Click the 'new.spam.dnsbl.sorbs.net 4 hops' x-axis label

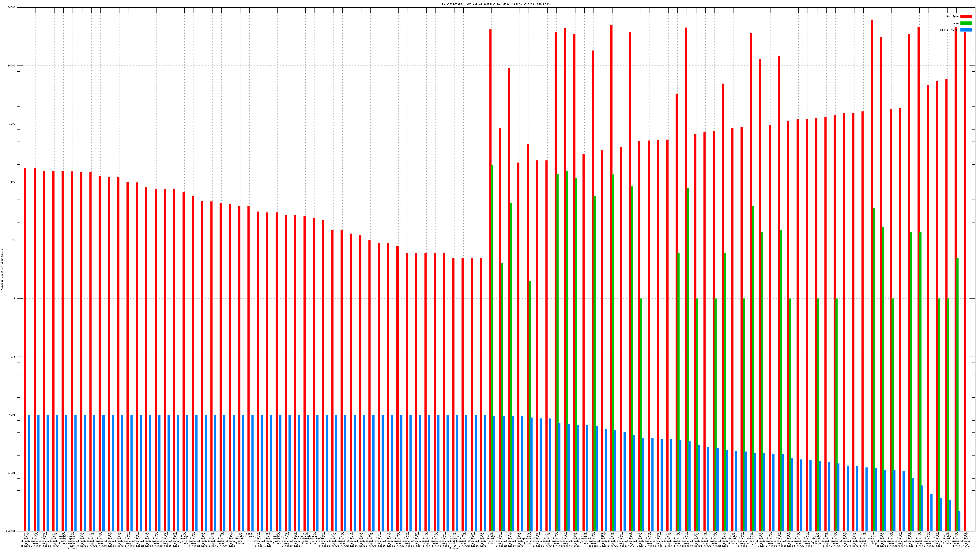(72, 541)
